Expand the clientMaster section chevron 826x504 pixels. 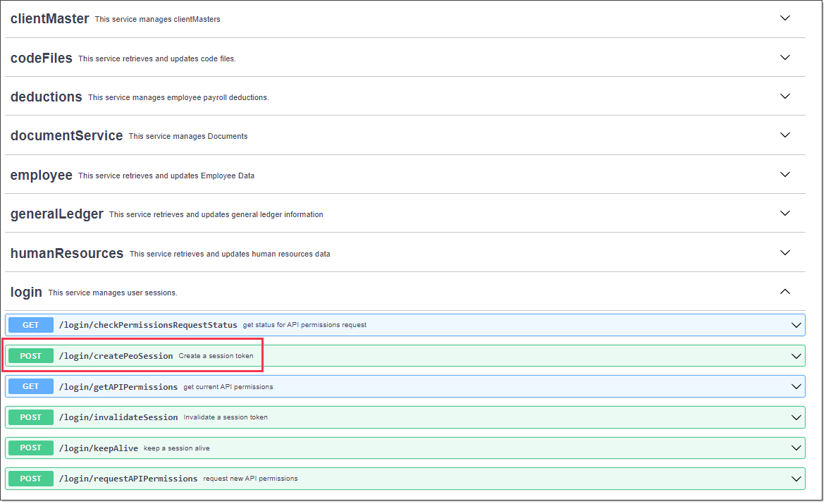pos(785,18)
